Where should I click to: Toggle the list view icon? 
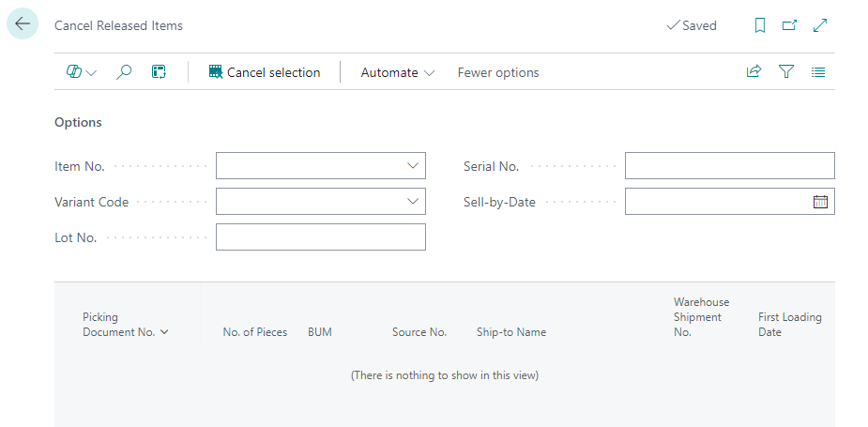[x=818, y=72]
